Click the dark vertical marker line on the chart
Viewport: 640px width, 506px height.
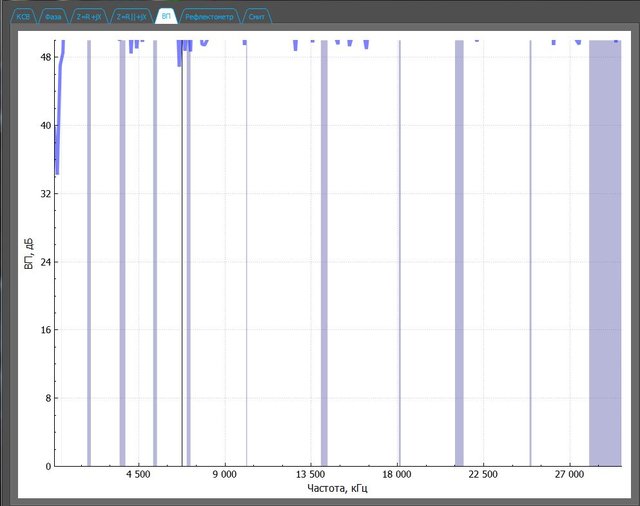[182, 250]
